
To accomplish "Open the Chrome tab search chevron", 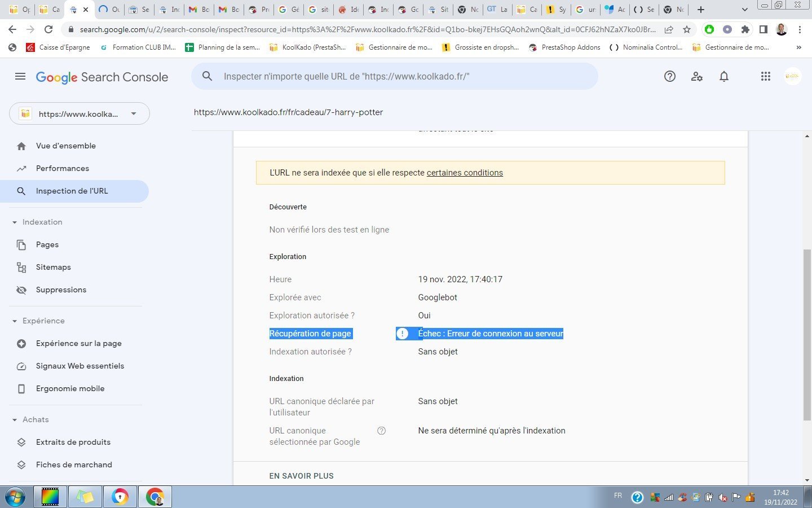I will pos(744,10).
